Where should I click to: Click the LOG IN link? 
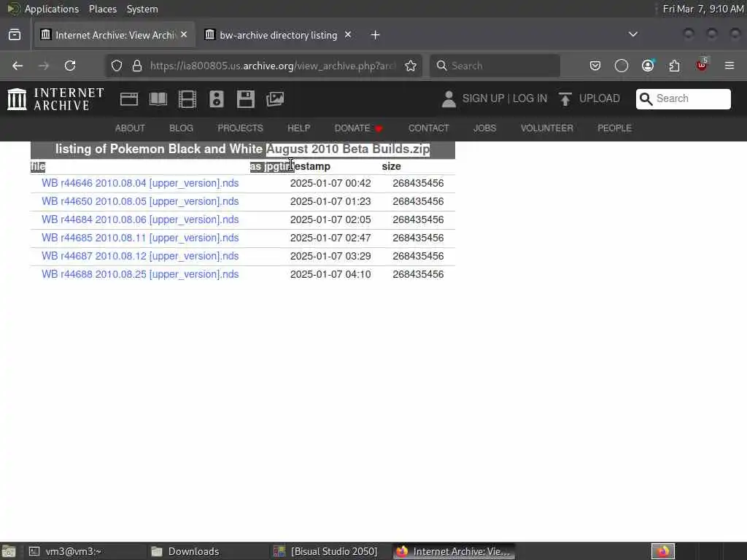tap(530, 98)
